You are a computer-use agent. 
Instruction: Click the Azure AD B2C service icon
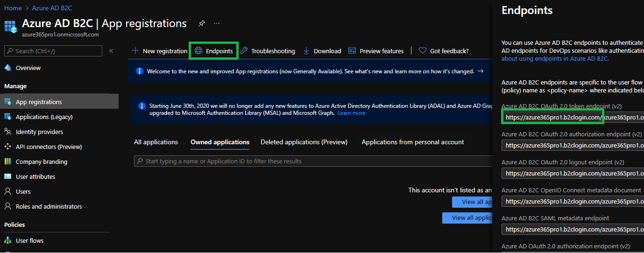(x=10, y=27)
